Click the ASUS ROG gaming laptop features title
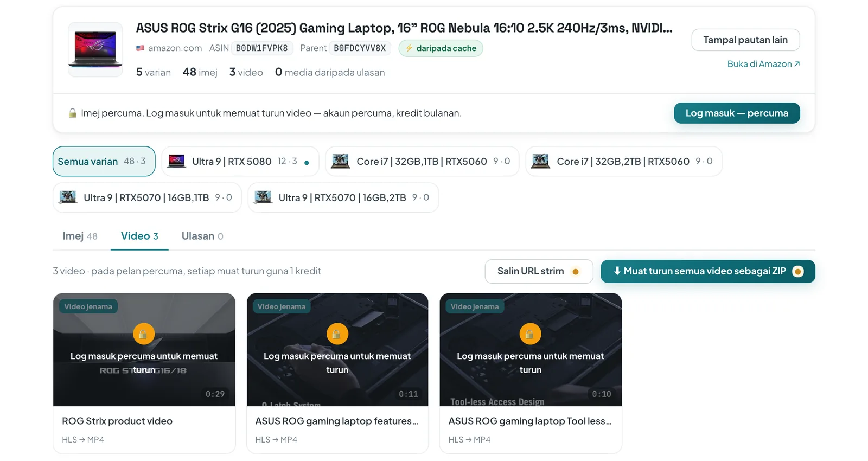 pos(336,421)
